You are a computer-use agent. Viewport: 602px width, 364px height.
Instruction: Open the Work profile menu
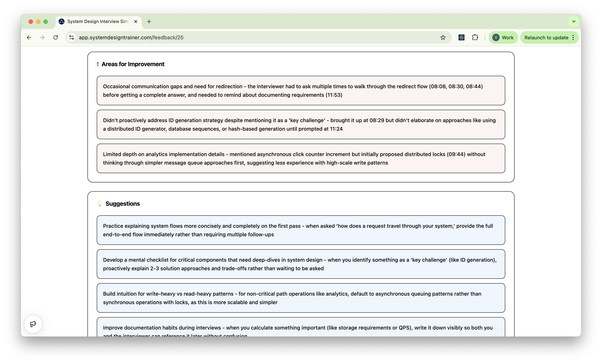(503, 37)
